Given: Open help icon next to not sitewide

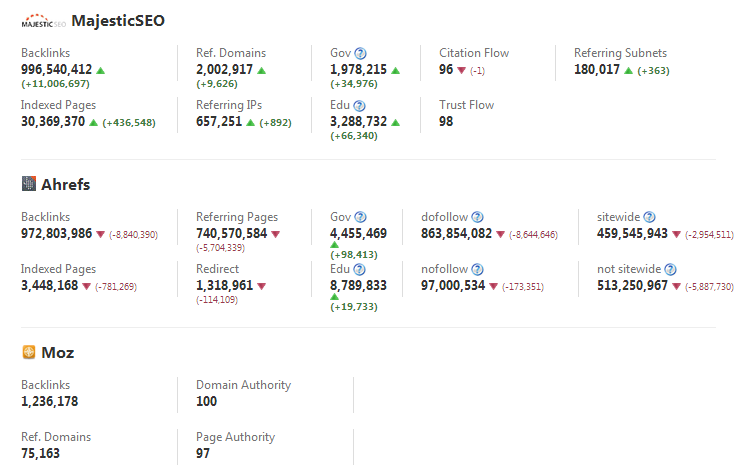Looking at the screenshot, I should click(x=670, y=269).
